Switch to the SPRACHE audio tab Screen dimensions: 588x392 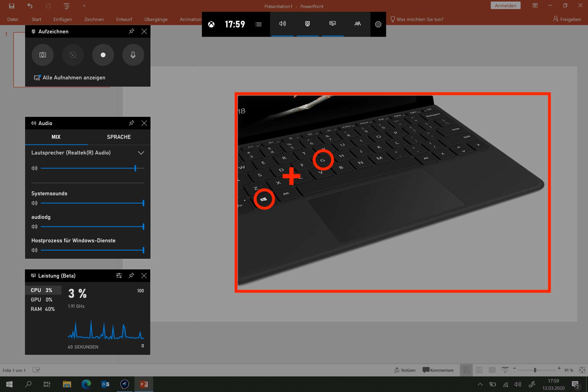[119, 137]
